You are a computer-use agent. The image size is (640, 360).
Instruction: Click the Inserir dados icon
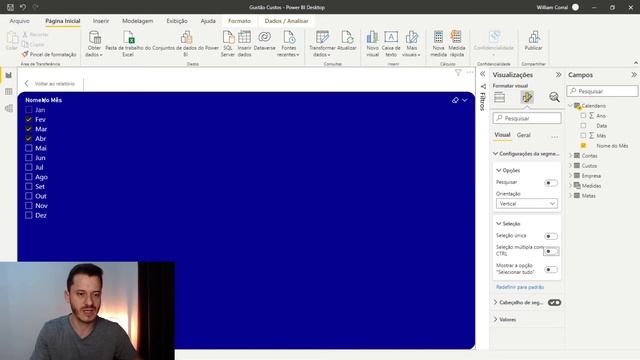(244, 38)
